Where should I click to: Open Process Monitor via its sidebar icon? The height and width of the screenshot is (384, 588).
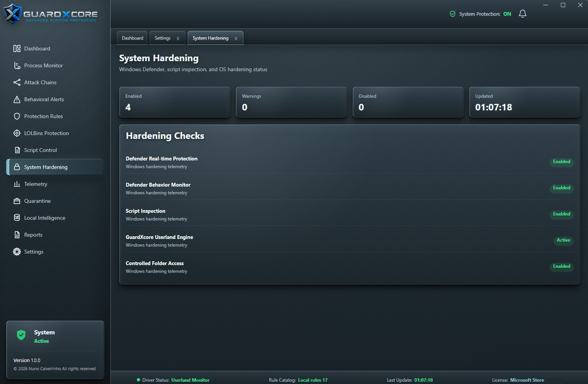click(x=17, y=65)
